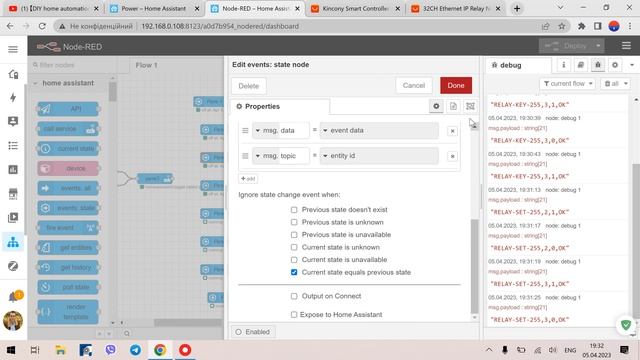Open the sidebar tabs dropdown arrow

[x=632, y=65]
